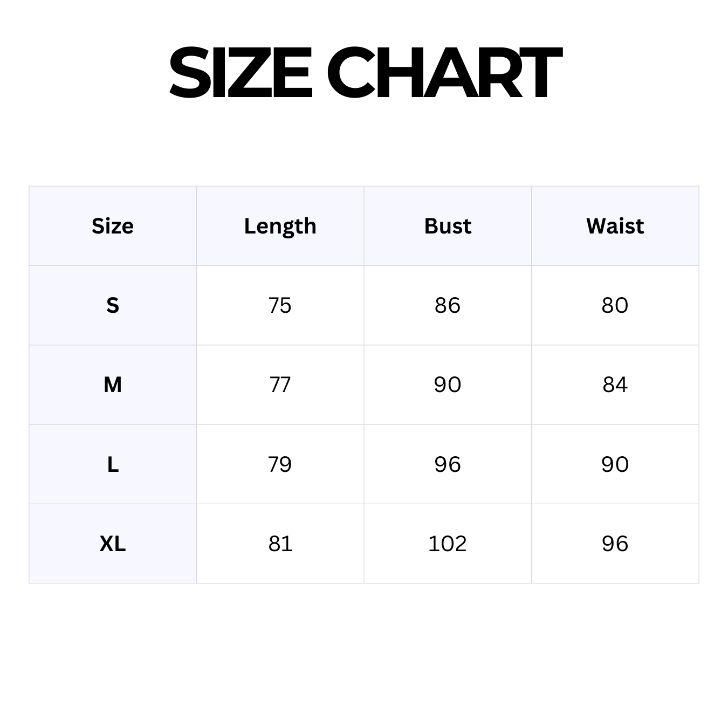Select length value 81 for size XL

(x=280, y=544)
